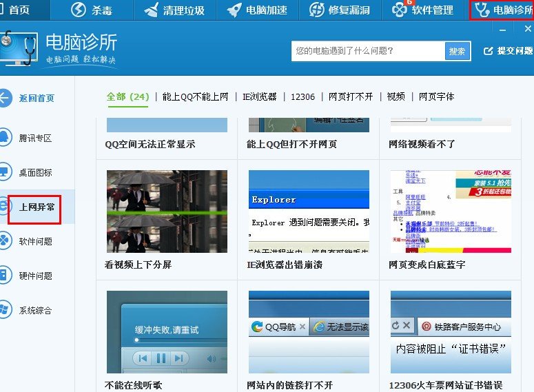The image size is (534, 392).
Task: Open 软件问题 category
Action: pyautogui.click(x=35, y=241)
